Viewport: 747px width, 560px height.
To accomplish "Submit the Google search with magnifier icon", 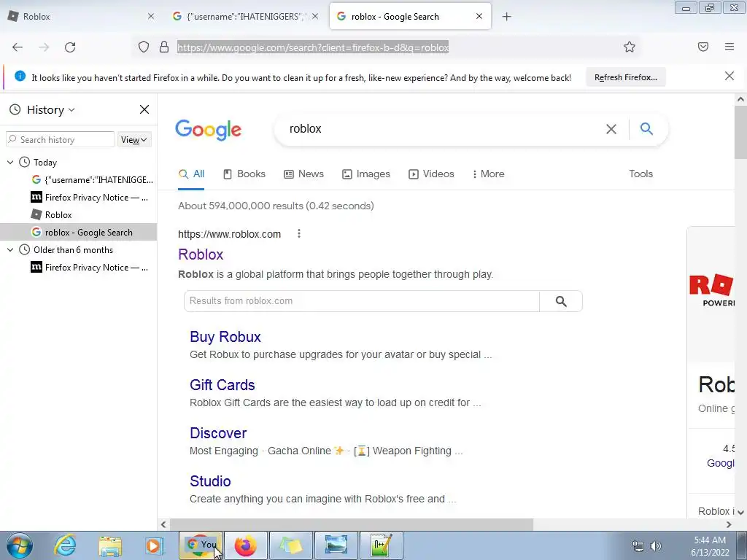I will pos(646,128).
